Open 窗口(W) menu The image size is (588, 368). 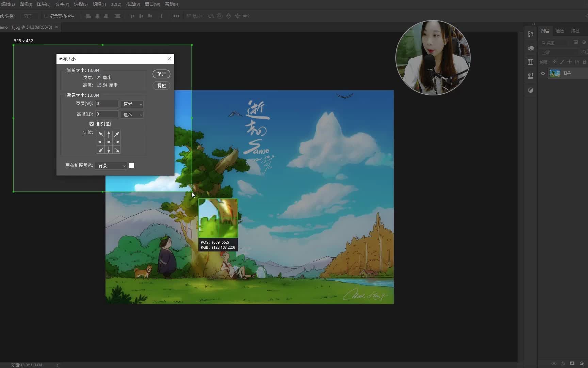point(152,4)
